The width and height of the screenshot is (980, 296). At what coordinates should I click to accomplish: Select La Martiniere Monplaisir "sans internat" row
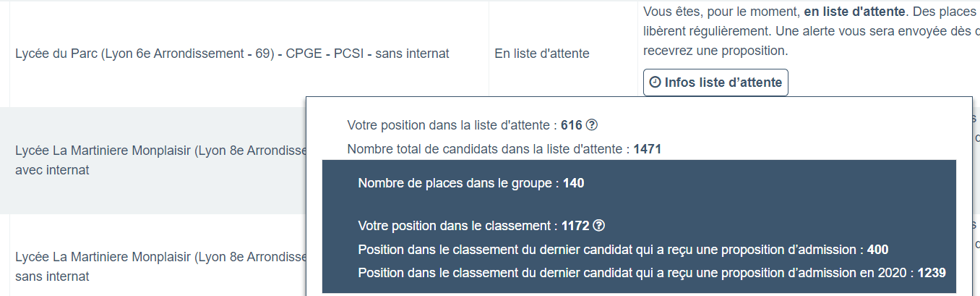tap(160, 266)
